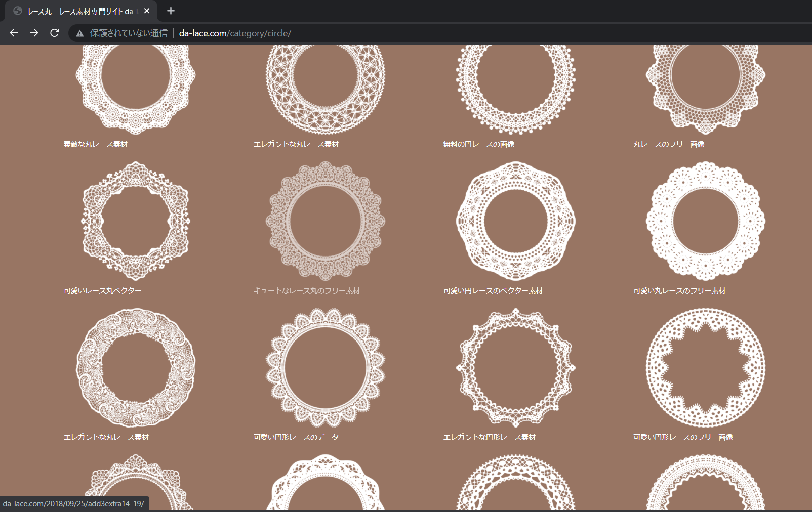Open the 可愛い円レースのベクター素材 link
This screenshot has height=512, width=812.
click(x=493, y=291)
